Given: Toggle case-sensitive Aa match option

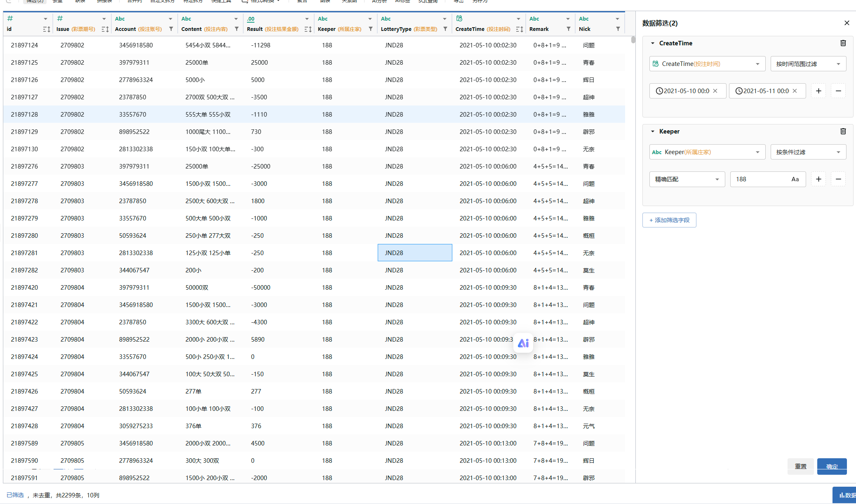Looking at the screenshot, I should (795, 179).
